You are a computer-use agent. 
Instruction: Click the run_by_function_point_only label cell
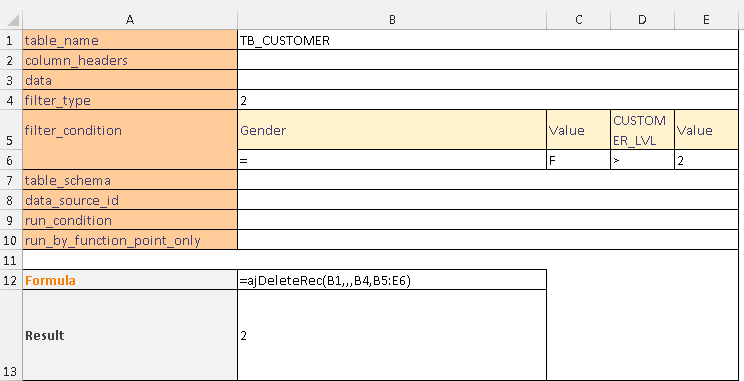(130, 240)
